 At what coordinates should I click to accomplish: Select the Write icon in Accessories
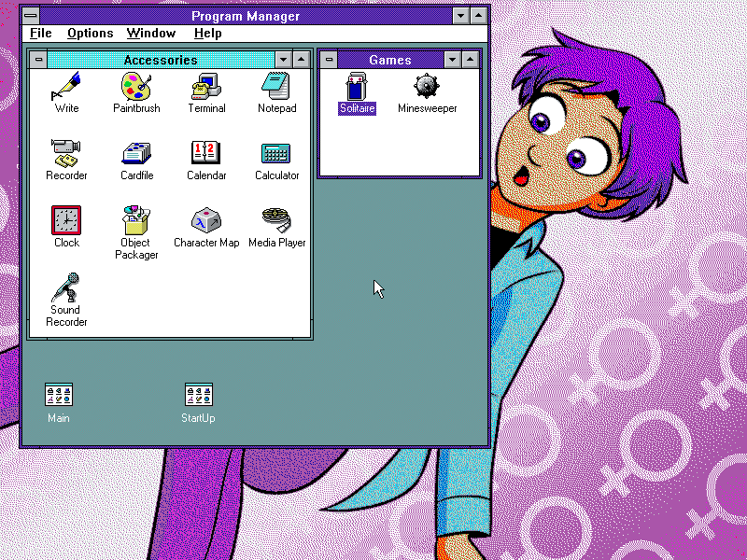click(66, 86)
